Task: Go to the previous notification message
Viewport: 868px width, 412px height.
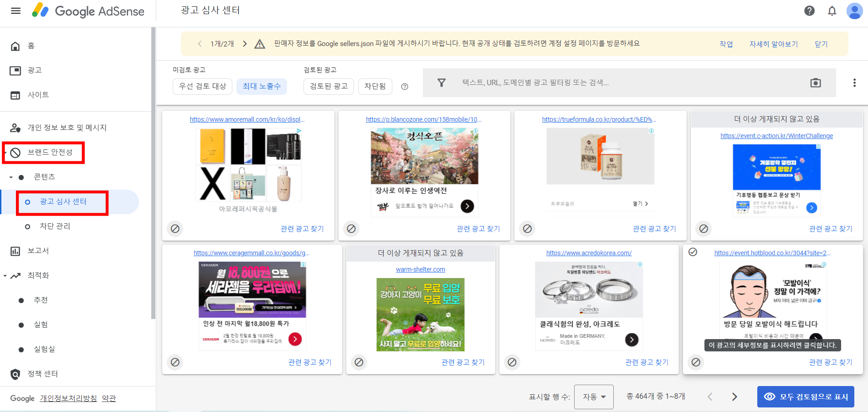Action: (200, 44)
